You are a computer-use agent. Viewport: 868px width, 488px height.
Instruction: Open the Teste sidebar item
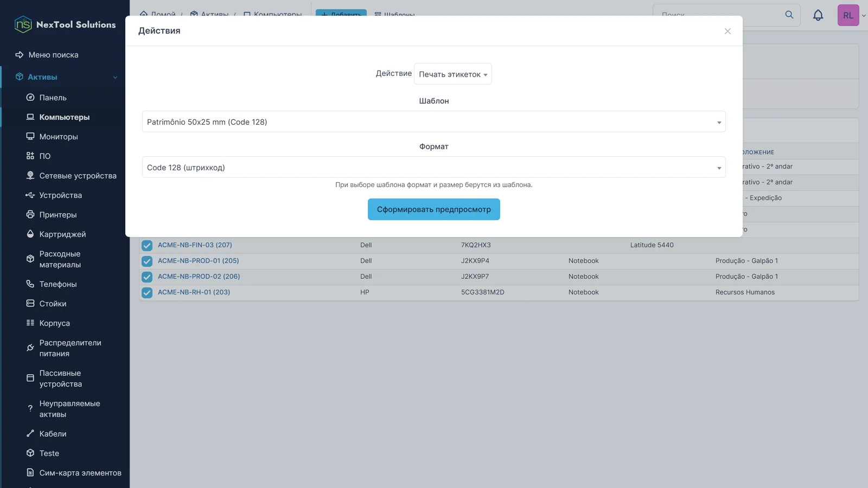point(49,453)
